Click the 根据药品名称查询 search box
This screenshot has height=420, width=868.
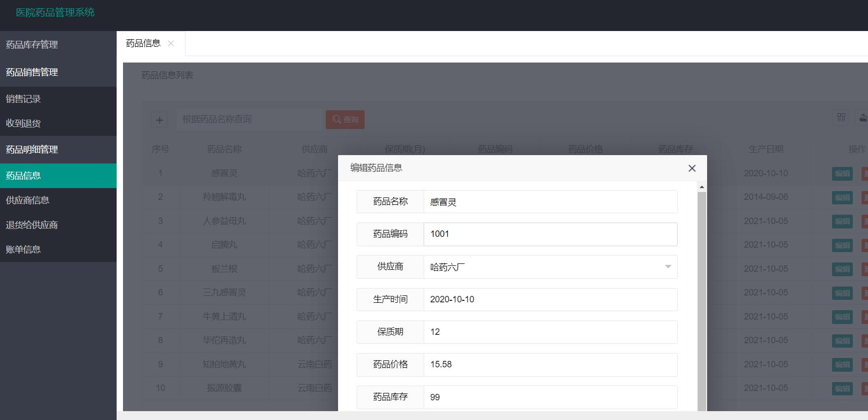pos(250,120)
